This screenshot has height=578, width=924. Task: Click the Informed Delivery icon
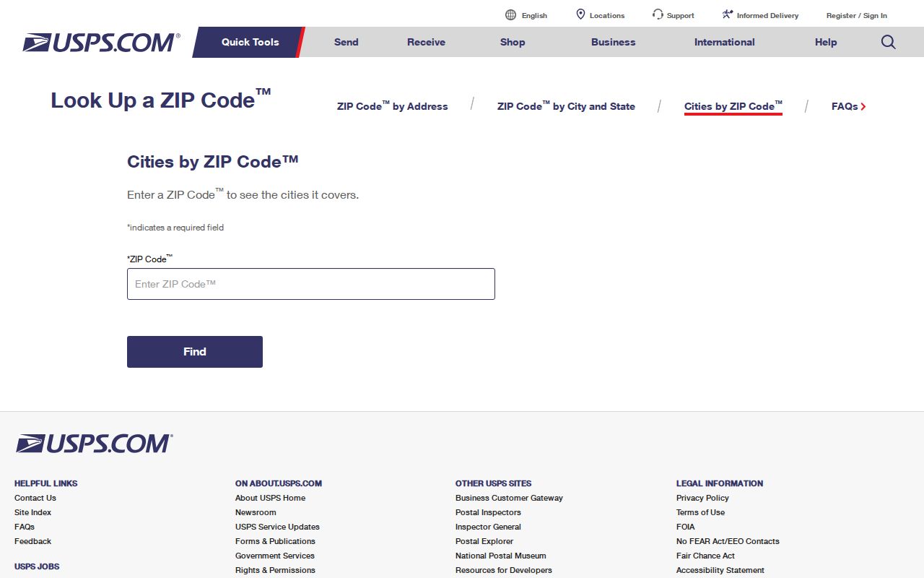728,14
